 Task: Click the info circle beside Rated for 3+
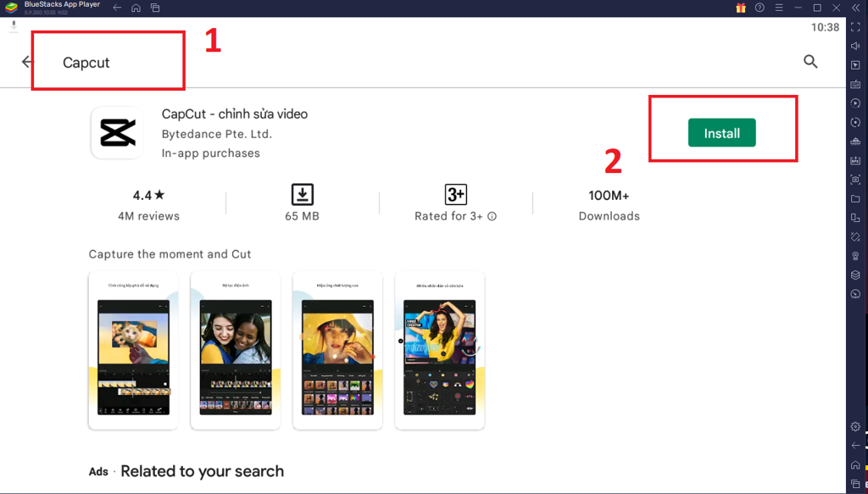[x=492, y=216]
